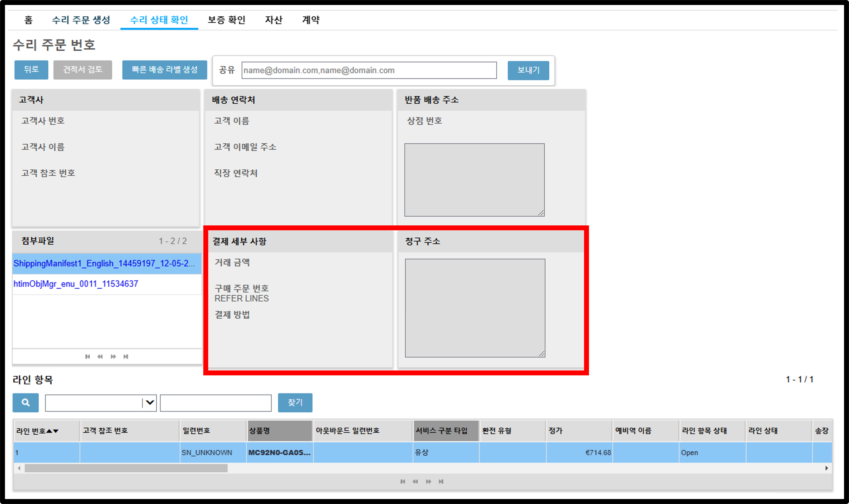This screenshot has width=849, height=504.
Task: Click the horizontal scrollbar right arrow
Action: click(x=826, y=468)
